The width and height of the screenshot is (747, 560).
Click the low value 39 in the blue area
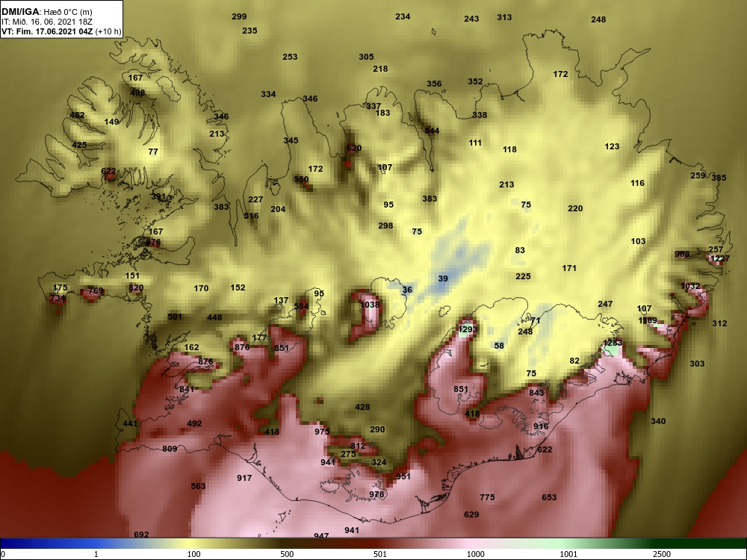[x=443, y=279]
